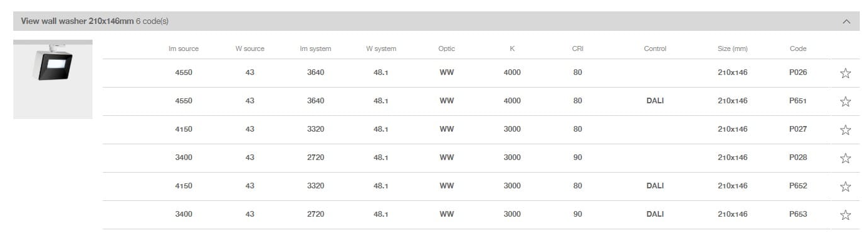This screenshot has height=252, width=868.
Task: Click the CRI column header
Action: pos(578,49)
